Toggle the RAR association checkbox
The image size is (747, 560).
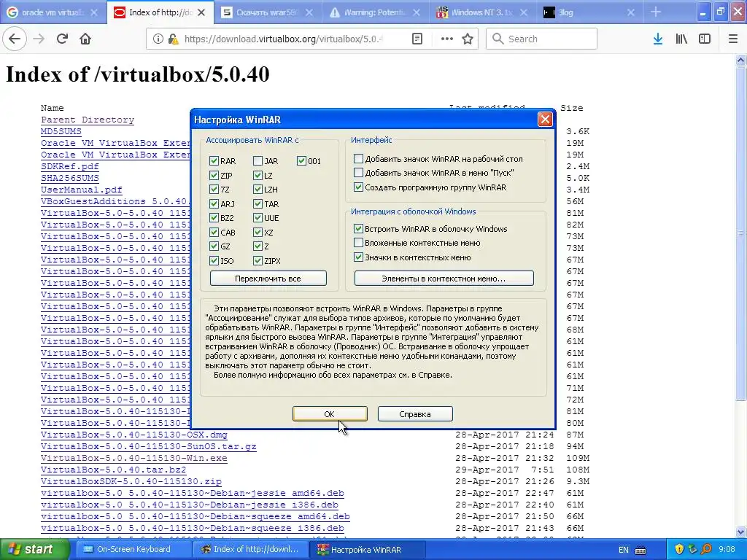[x=214, y=161]
